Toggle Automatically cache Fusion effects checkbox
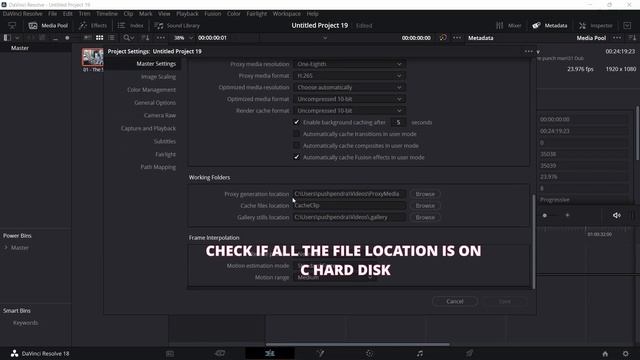The height and width of the screenshot is (360, 640). (296, 157)
